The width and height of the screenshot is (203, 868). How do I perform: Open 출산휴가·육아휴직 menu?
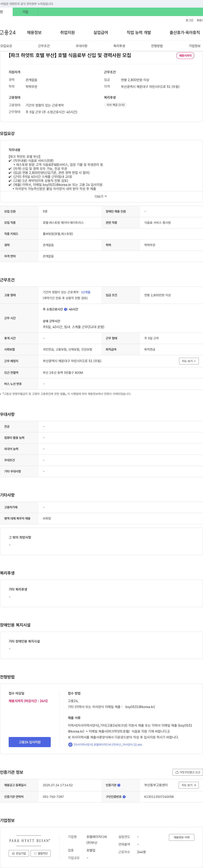pyautogui.click(x=184, y=32)
